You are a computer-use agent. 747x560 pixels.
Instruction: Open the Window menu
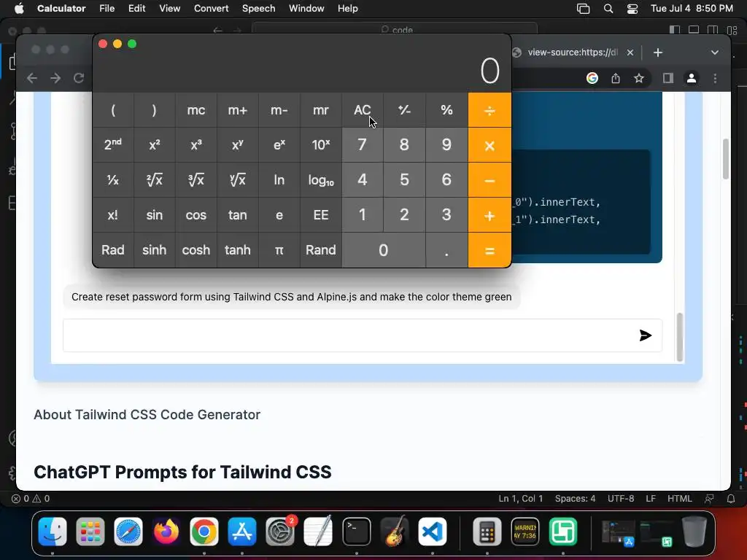point(306,8)
